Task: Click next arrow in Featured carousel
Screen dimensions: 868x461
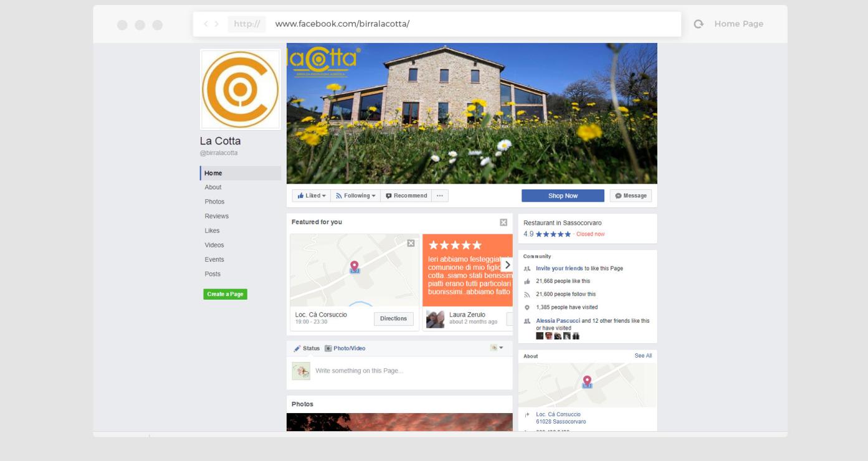Action: click(x=507, y=265)
